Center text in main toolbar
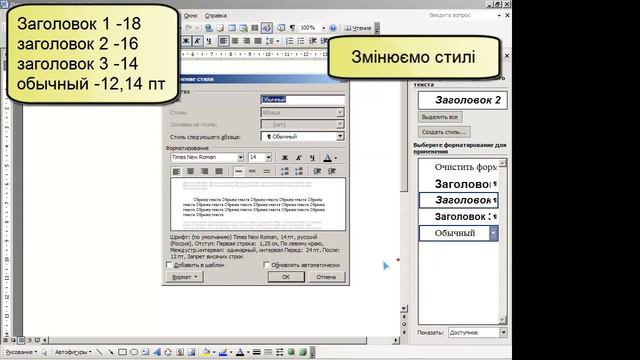The height and width of the screenshot is (360, 640). click(235, 41)
